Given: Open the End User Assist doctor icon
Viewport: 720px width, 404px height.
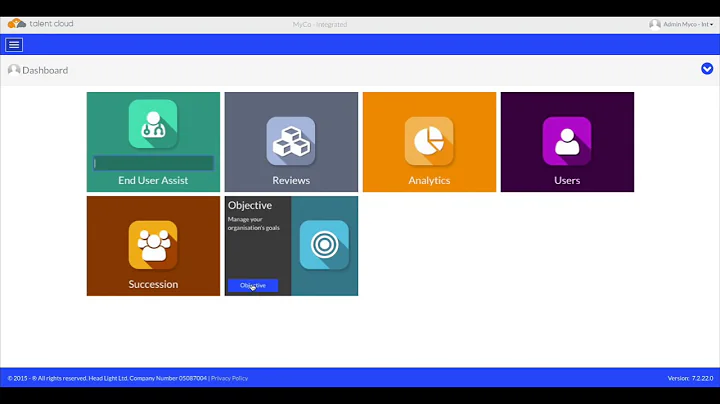Looking at the screenshot, I should point(153,124).
